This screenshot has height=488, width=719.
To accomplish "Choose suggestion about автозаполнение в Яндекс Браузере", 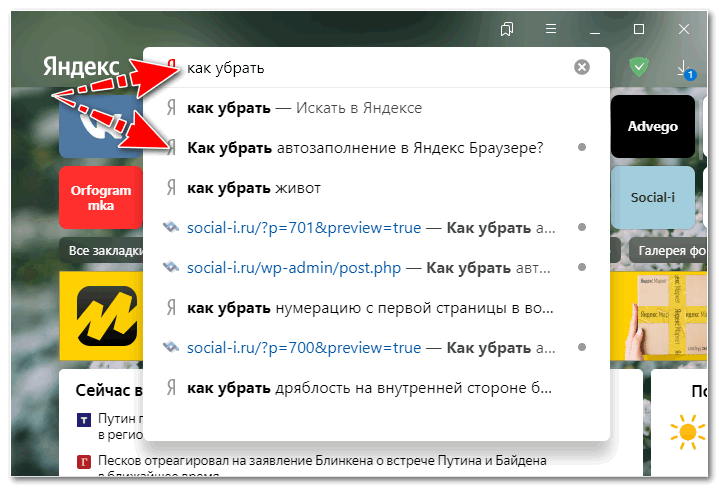I will tap(376, 148).
